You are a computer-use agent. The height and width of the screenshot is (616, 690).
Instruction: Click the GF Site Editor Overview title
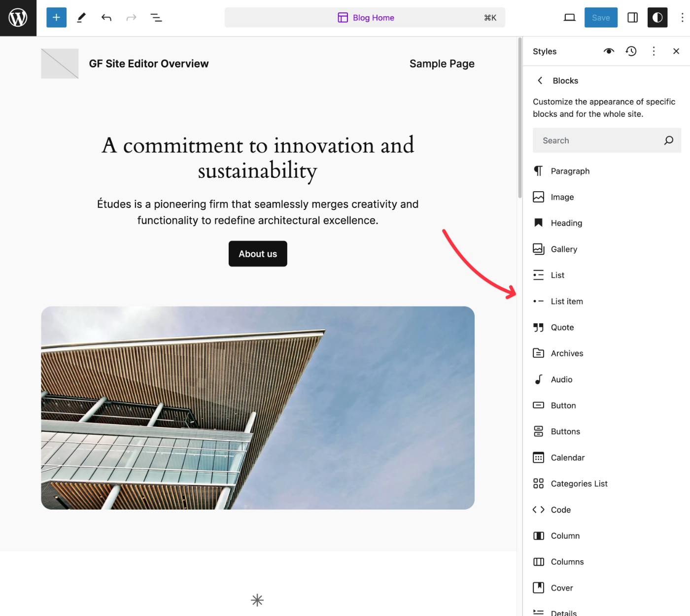149,64
